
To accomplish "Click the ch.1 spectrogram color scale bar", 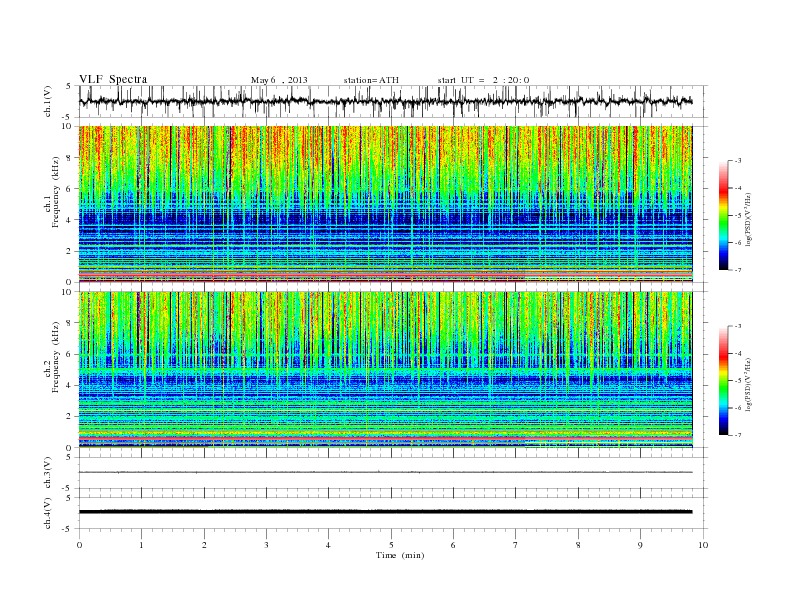I will coord(723,215).
